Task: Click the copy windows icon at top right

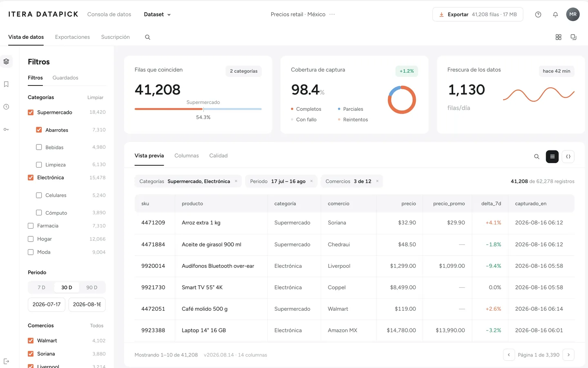Action: point(573,37)
